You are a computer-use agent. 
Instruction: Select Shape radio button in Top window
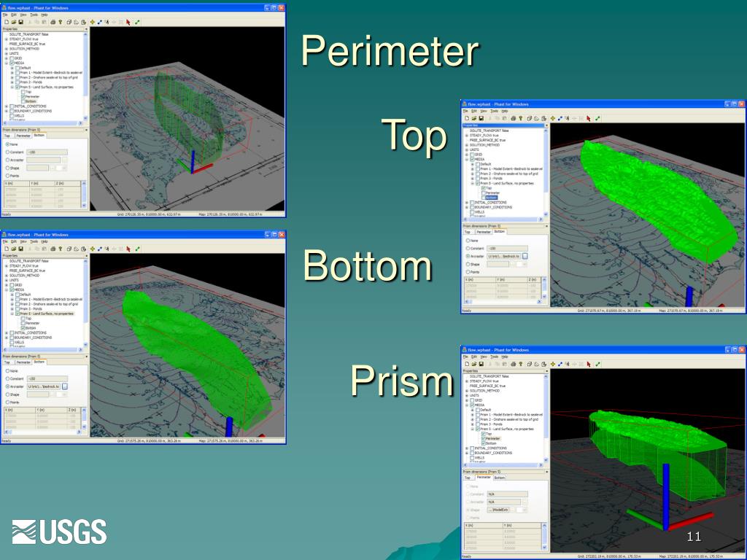point(468,264)
